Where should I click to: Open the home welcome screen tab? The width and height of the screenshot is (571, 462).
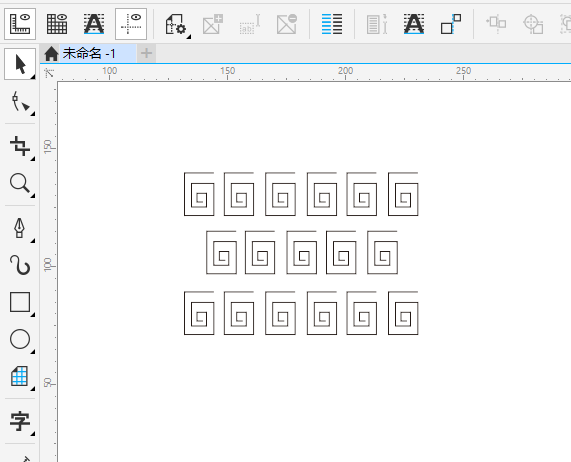51,54
